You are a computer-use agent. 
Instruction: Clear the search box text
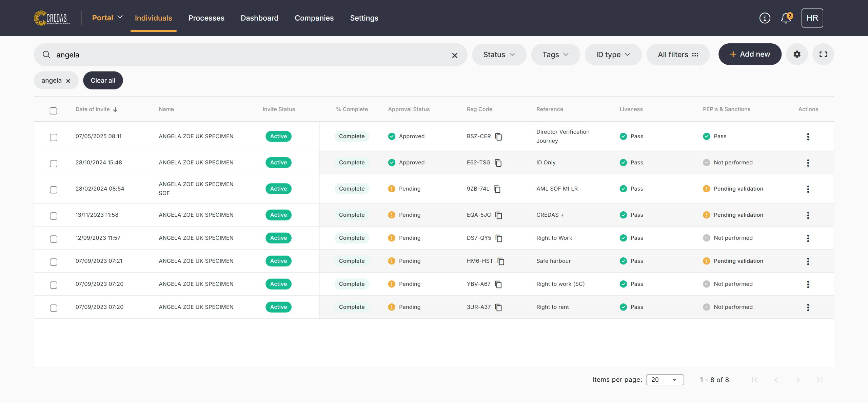click(x=454, y=55)
